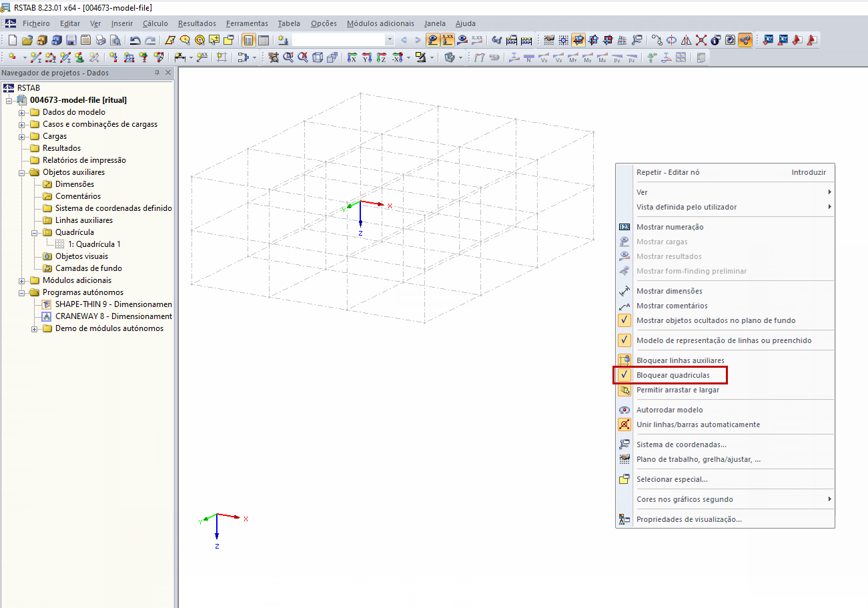Collapse the Programas autónomos tree node
The image size is (868, 608).
22,292
